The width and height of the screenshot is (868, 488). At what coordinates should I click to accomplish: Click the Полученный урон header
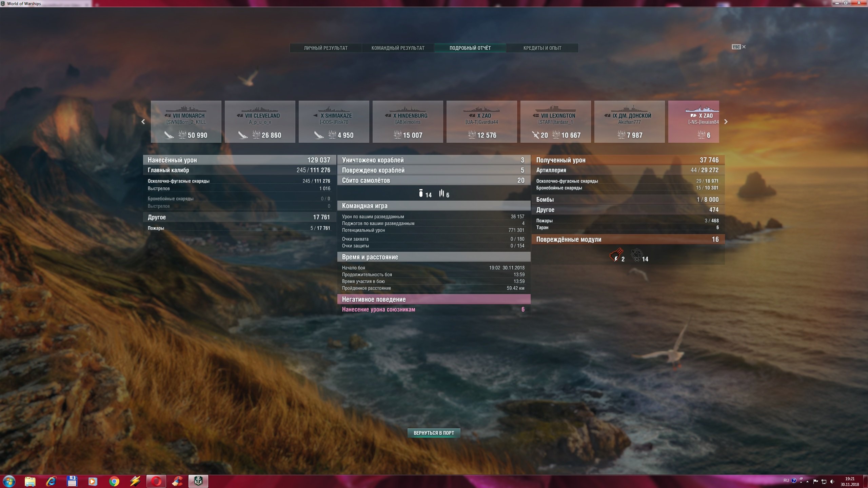click(628, 160)
